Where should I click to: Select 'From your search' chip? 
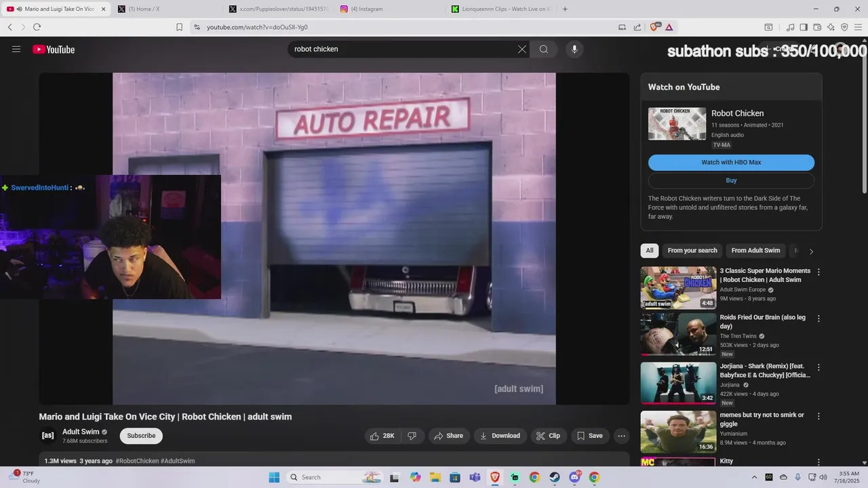[692, 251]
